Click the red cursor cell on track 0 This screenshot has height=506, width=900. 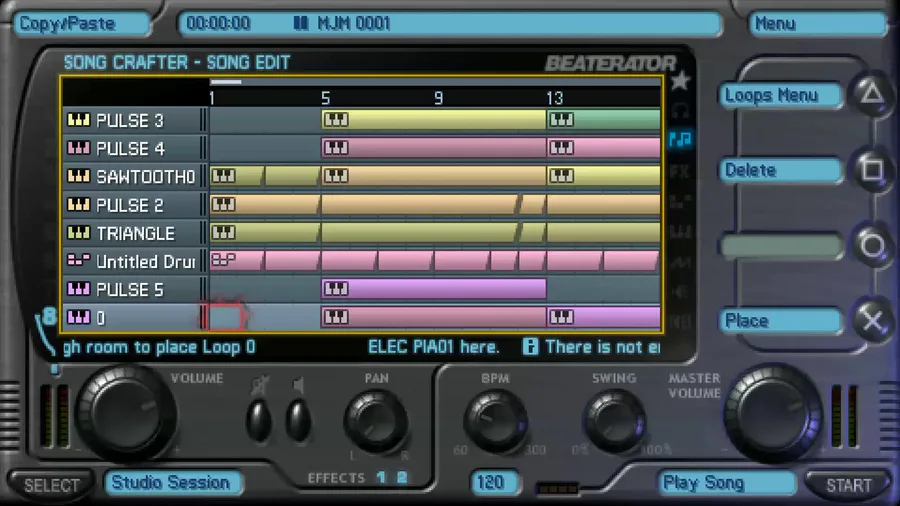pyautogui.click(x=225, y=317)
